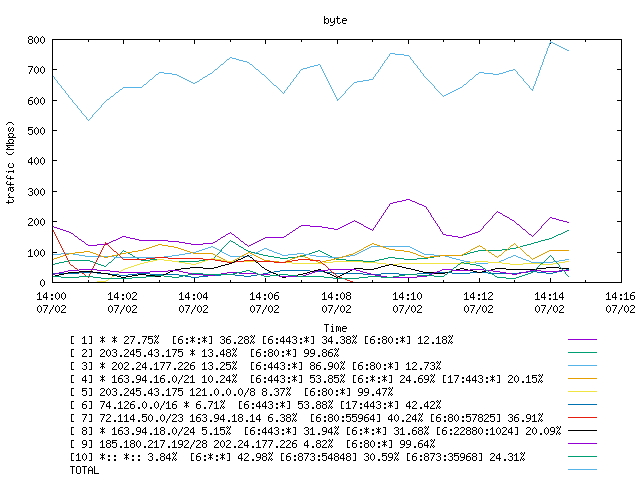Click '[6:80:*] 99.64%' in legend row 9
Screen dimensions: 640x480
pyautogui.click(x=391, y=444)
